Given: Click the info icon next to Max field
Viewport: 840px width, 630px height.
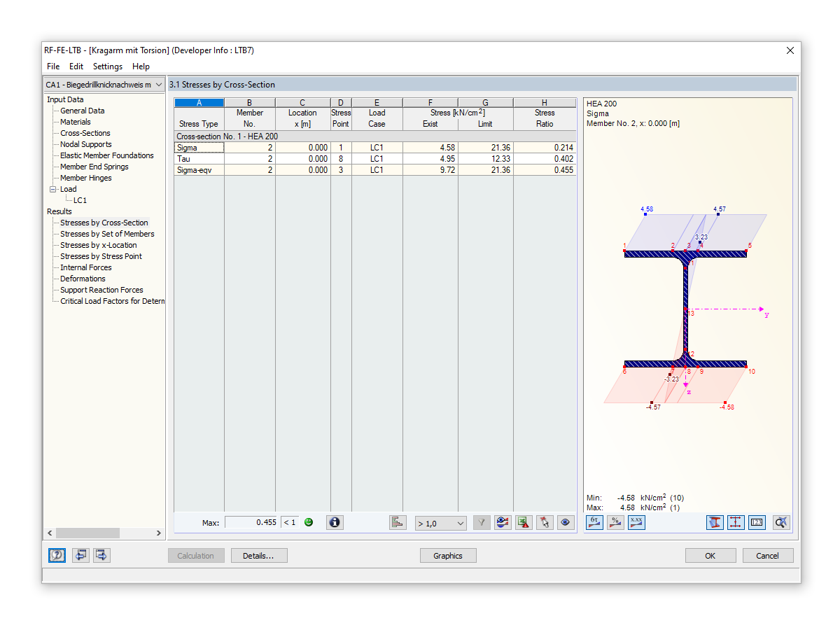Looking at the screenshot, I should pos(335,522).
